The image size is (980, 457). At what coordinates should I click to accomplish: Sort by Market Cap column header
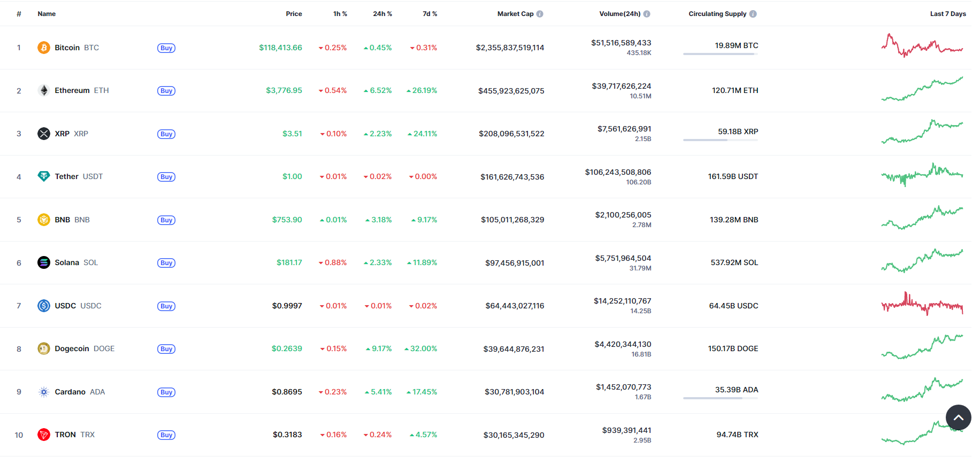point(516,14)
